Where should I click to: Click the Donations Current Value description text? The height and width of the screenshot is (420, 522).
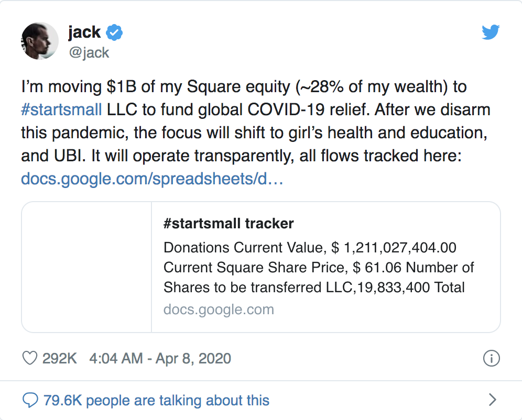310,248
